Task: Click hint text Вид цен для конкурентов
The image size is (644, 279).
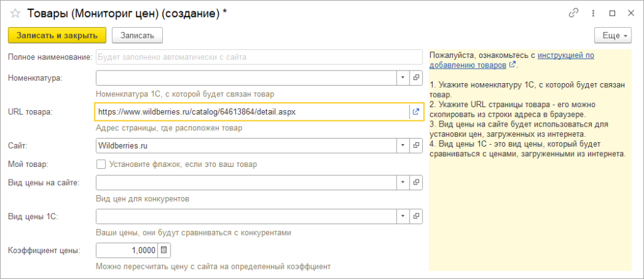Action: pos(142,199)
